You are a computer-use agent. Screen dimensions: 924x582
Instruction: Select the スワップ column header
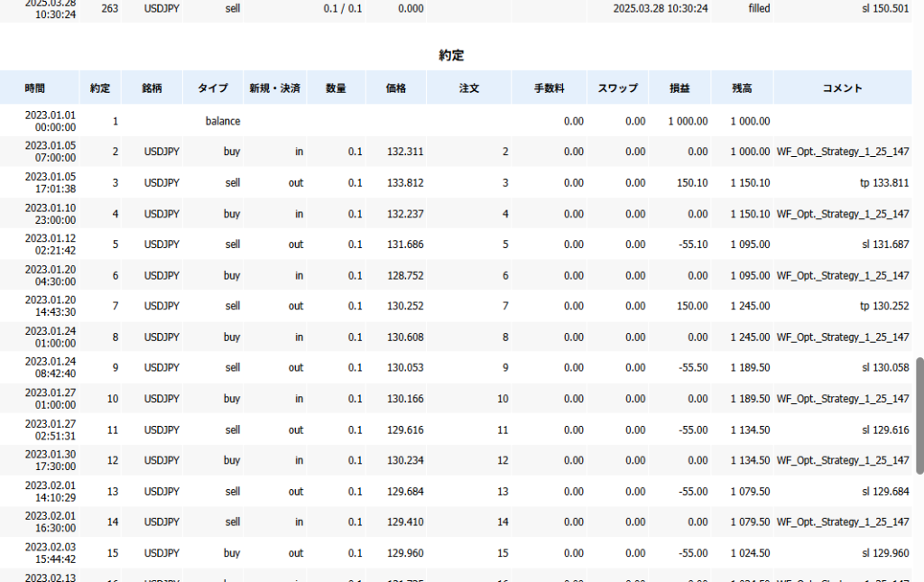[x=618, y=88]
